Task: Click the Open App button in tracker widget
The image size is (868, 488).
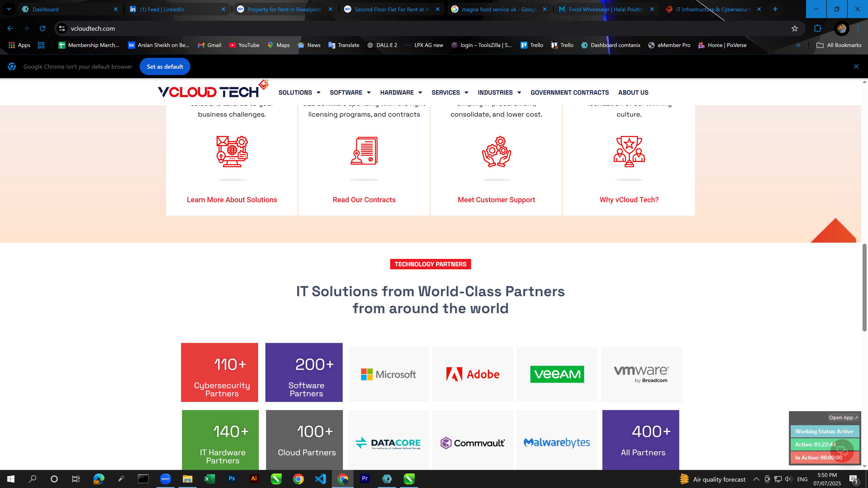Action: click(x=843, y=418)
